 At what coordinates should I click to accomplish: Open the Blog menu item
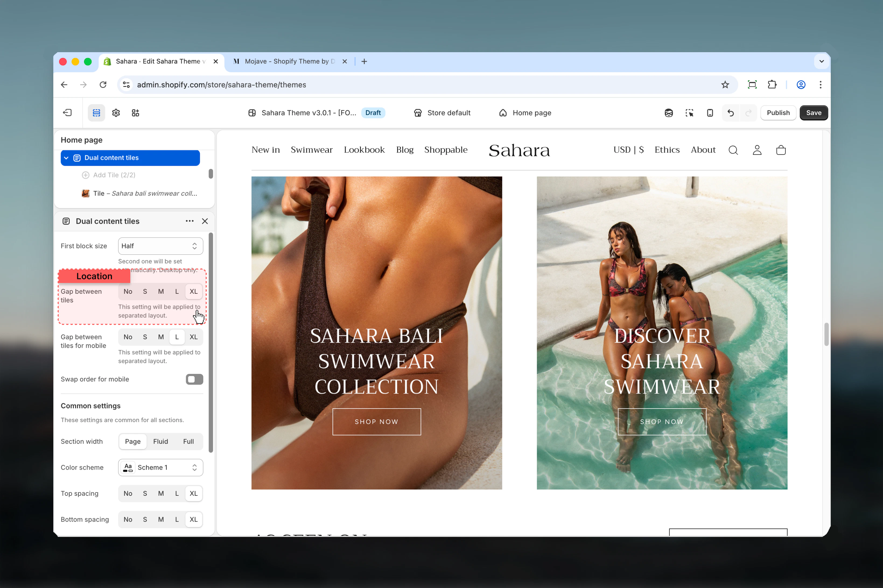click(x=405, y=150)
